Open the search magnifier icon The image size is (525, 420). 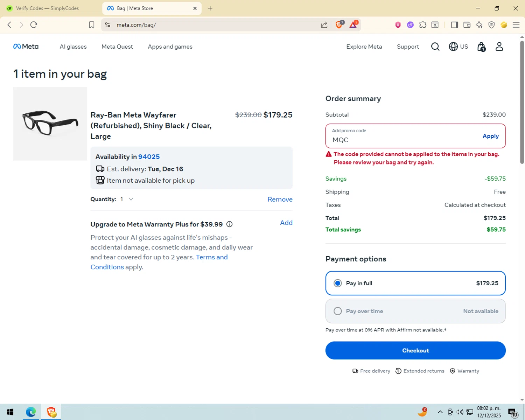(435, 47)
